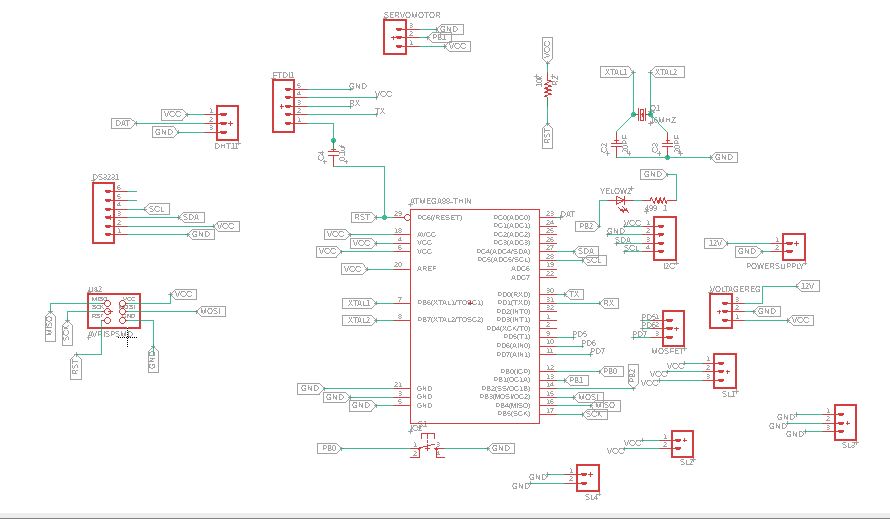Click the XTAL1 net label near crystal
The height and width of the screenshot is (519, 890).
[x=616, y=72]
